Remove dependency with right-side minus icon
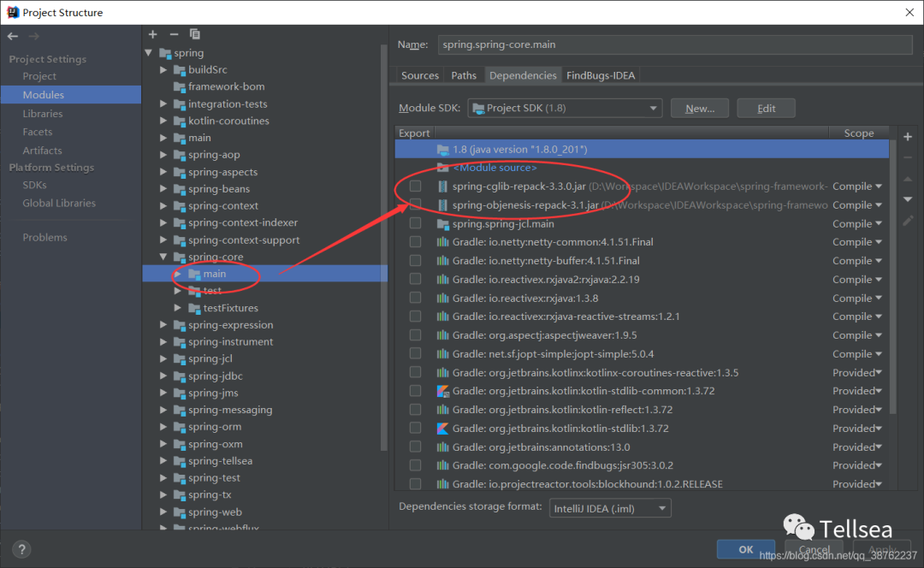This screenshot has height=568, width=924. [908, 157]
